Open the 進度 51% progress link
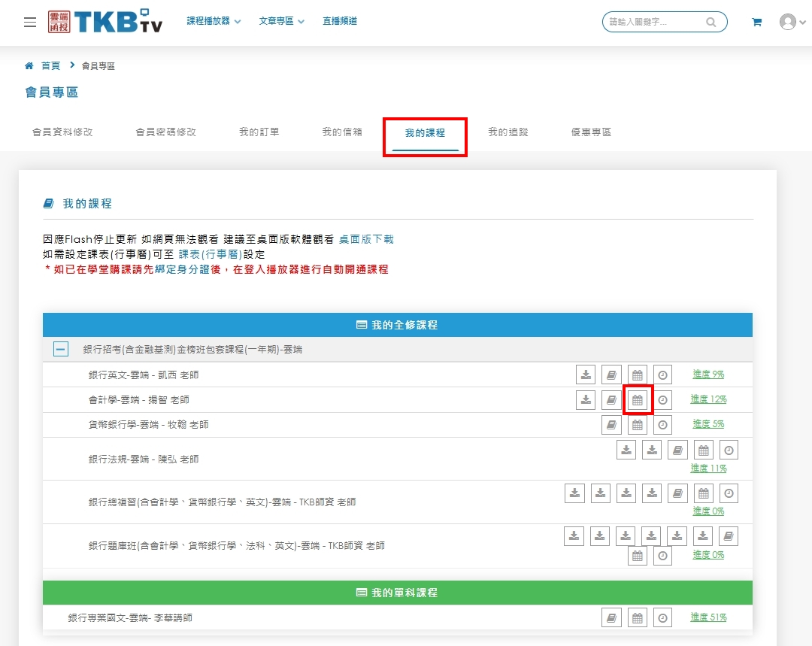 [x=708, y=617]
